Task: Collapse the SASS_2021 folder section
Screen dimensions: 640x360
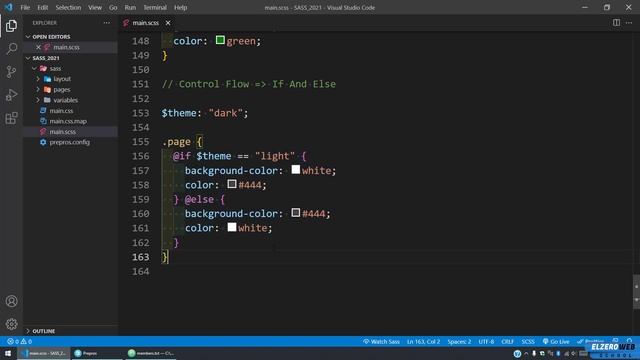Action: (70, 58)
